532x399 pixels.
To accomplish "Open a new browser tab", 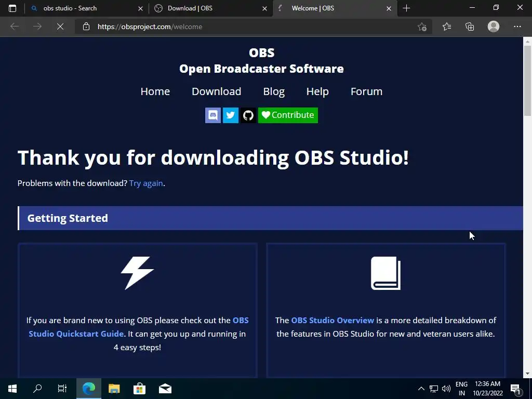I will pyautogui.click(x=406, y=8).
